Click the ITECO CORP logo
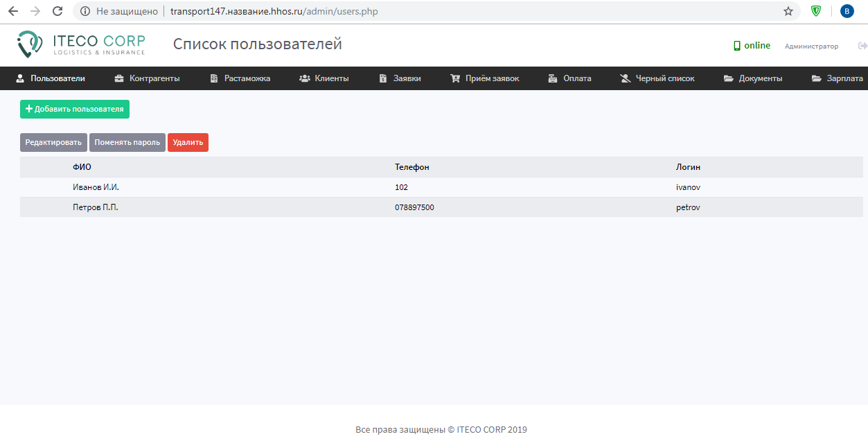 coord(81,44)
